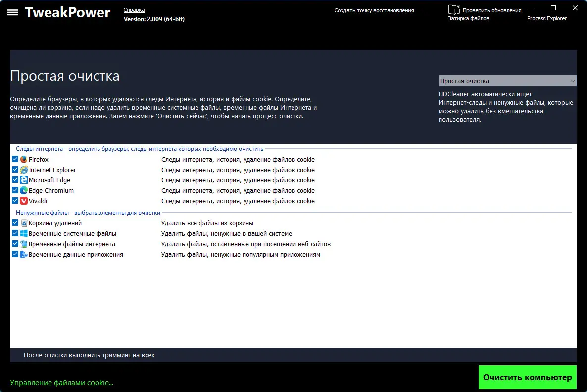Image resolution: width=587 pixels, height=392 pixels.
Task: Click the Следы интернета group header
Action: click(140, 149)
